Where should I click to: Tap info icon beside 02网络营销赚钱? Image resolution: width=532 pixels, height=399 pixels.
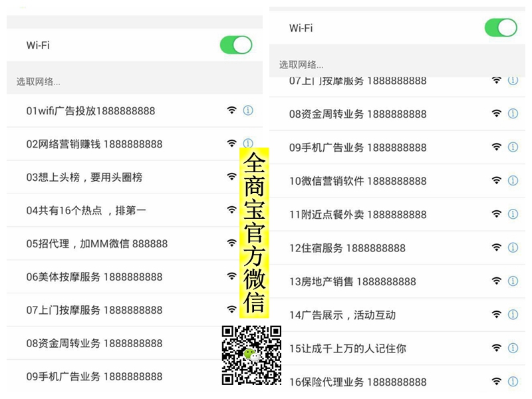248,143
